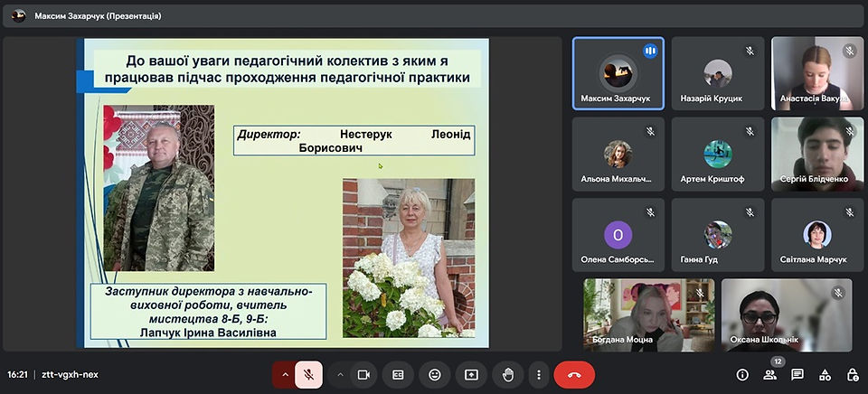
Task: Unmute the microphone button
Action: (x=309, y=375)
